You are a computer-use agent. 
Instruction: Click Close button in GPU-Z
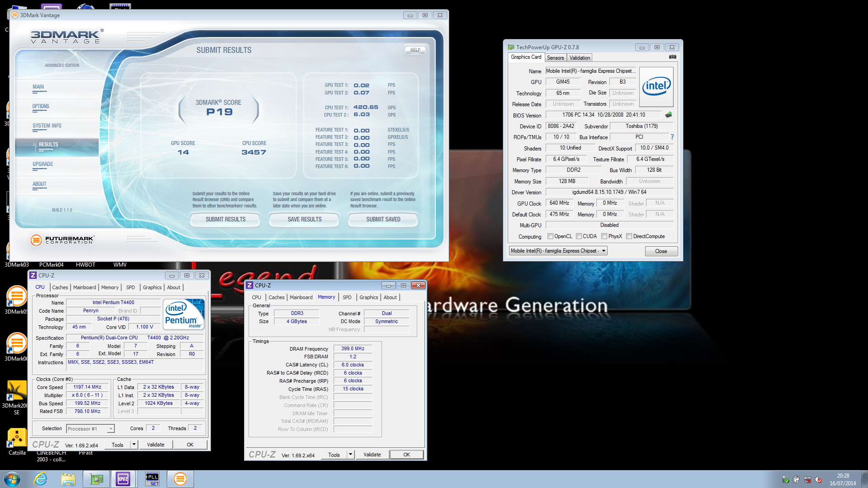pos(660,251)
